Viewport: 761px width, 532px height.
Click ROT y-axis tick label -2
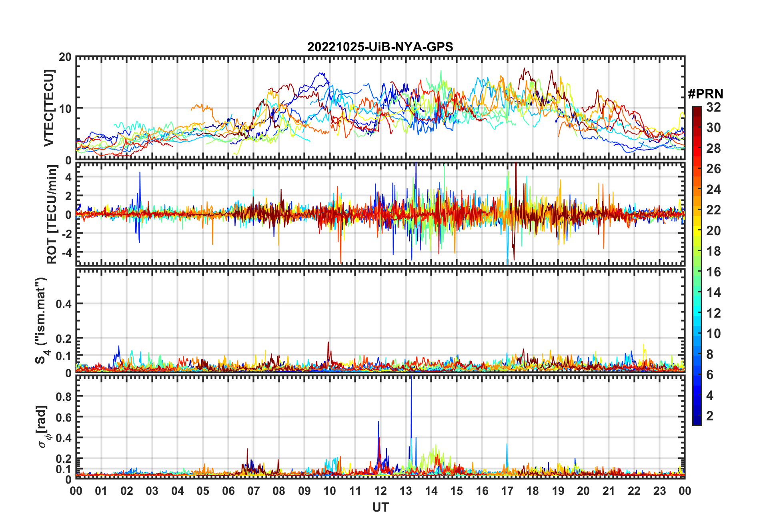point(66,234)
